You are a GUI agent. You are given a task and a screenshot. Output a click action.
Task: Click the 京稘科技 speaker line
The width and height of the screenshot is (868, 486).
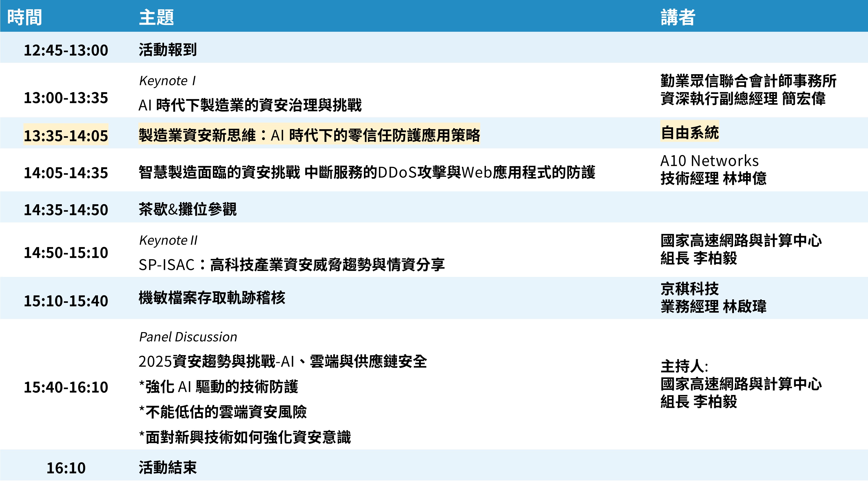690,289
